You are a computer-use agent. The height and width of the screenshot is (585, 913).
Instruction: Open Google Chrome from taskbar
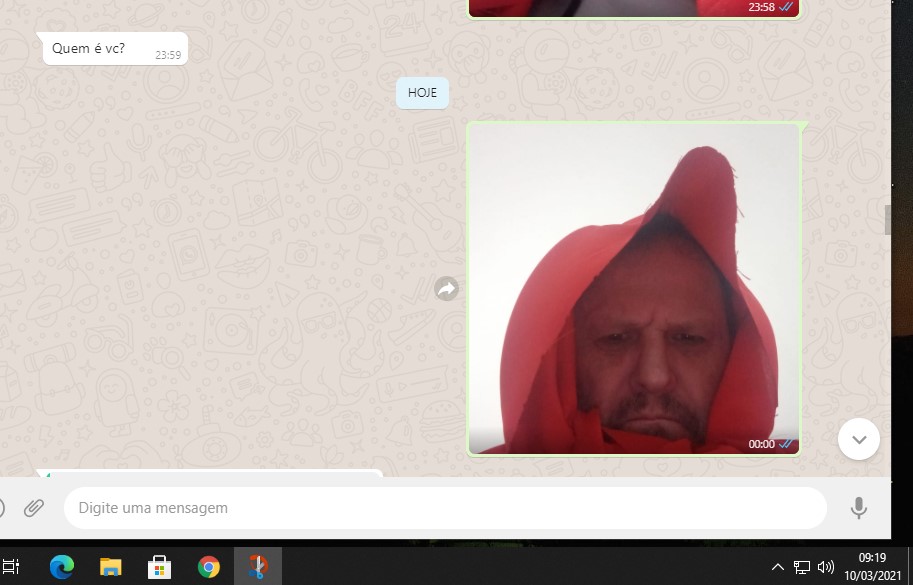click(208, 566)
